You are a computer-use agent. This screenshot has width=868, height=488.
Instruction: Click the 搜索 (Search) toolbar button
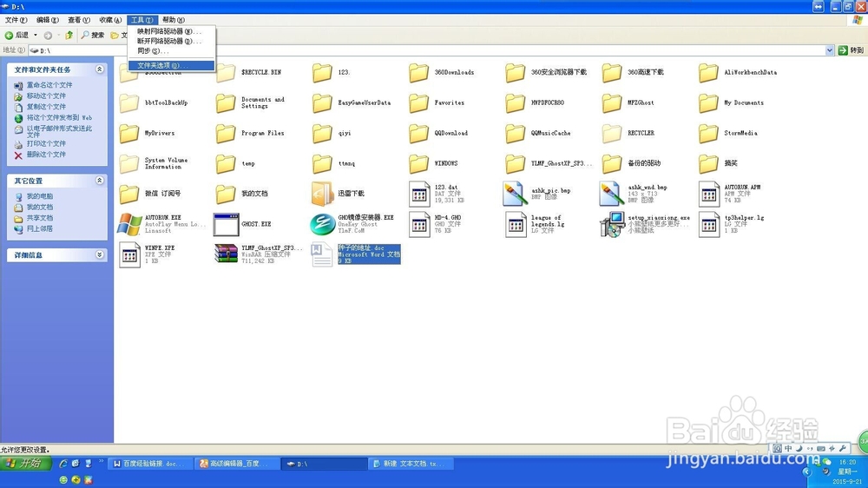[93, 35]
